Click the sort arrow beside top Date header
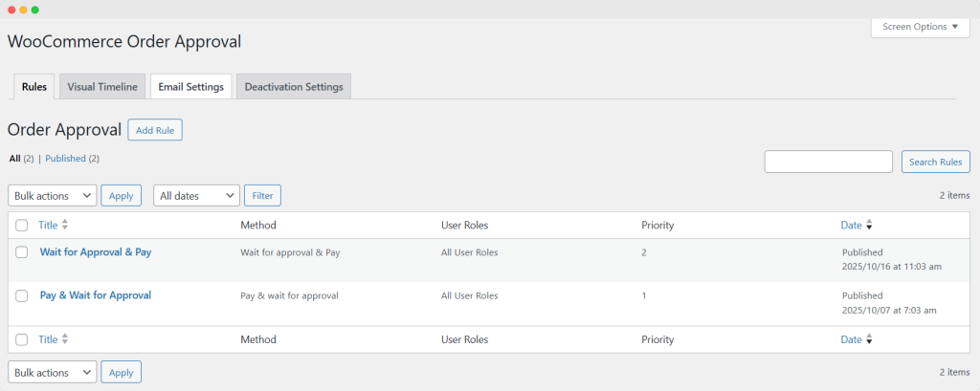The image size is (980, 391). click(x=869, y=226)
